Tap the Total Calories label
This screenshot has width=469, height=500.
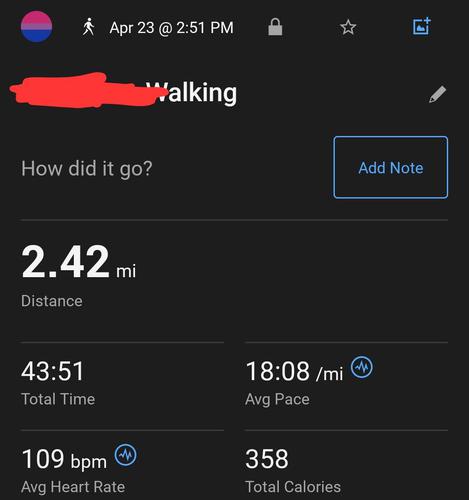point(293,487)
